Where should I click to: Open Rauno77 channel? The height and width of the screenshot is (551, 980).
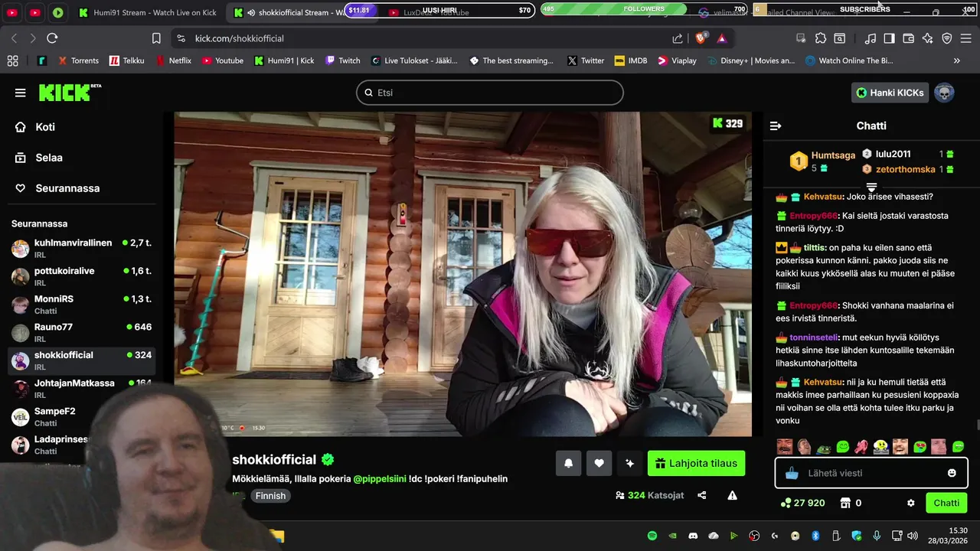[x=81, y=332]
